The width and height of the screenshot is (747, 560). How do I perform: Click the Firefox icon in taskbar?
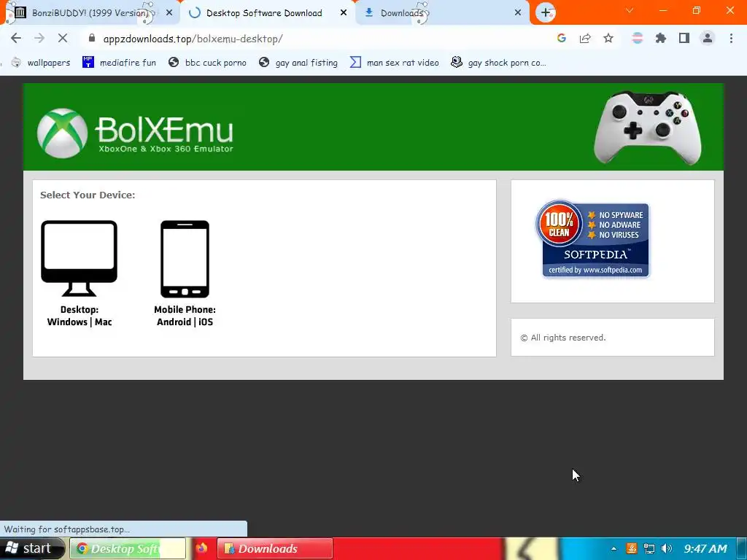tap(201, 548)
